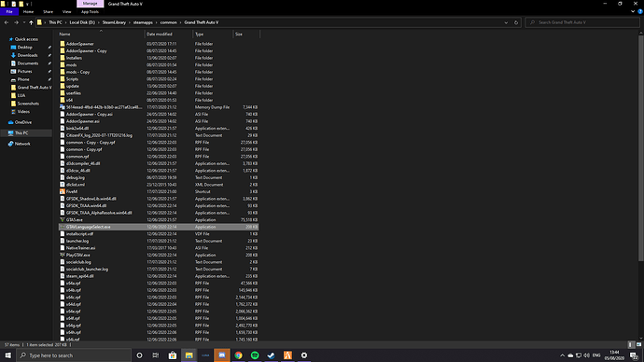Viewport: 644px width, 362px height.
Task: Select the Scripts folder icon
Action: pyautogui.click(x=63, y=78)
